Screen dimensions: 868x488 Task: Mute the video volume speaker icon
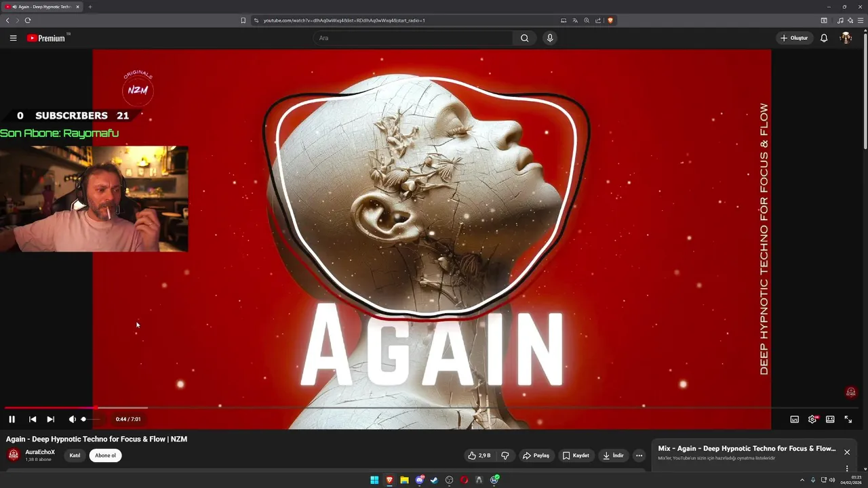(72, 420)
